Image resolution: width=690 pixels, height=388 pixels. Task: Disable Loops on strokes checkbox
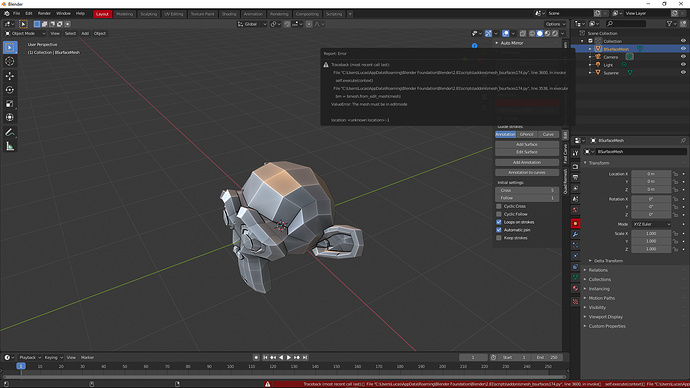coord(499,222)
